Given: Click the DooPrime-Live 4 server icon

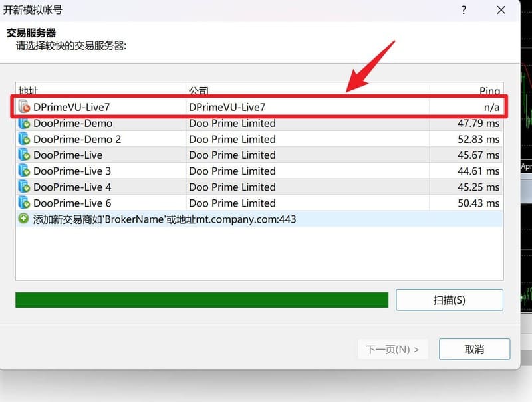Looking at the screenshot, I should 25,187.
